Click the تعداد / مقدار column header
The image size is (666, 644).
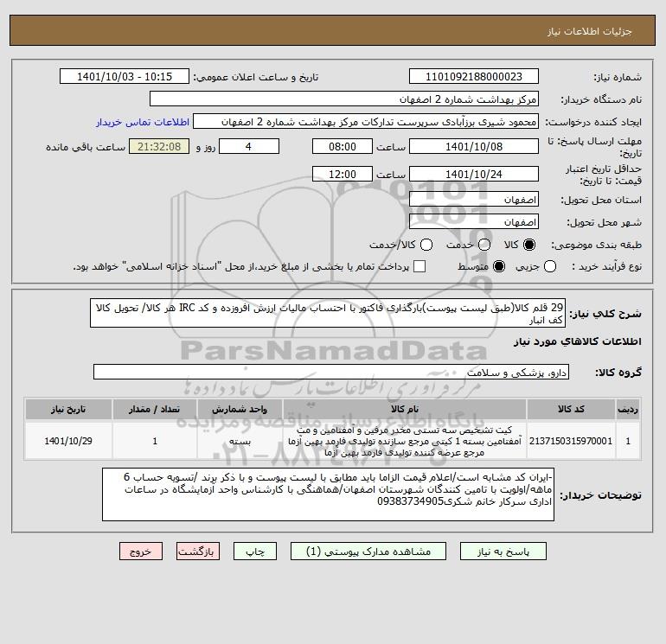tap(155, 409)
